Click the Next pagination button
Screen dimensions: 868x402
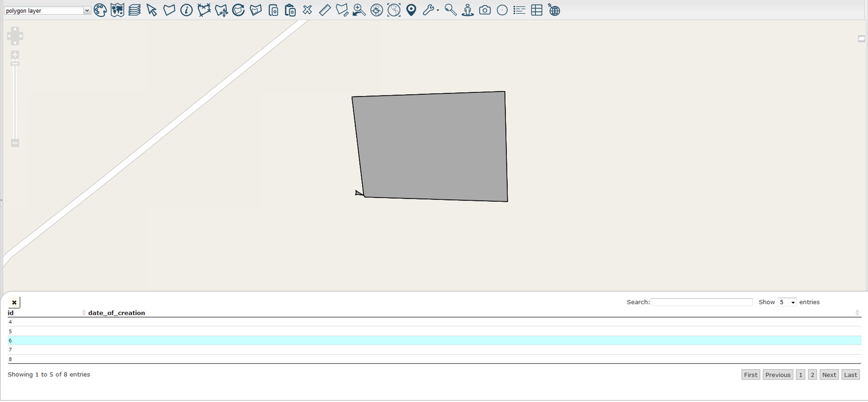click(829, 375)
